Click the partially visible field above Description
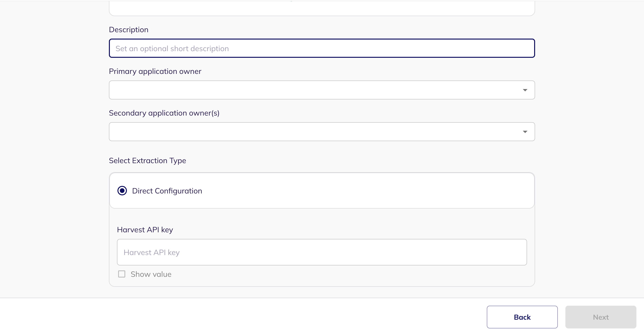The width and height of the screenshot is (644, 336). pos(322,8)
